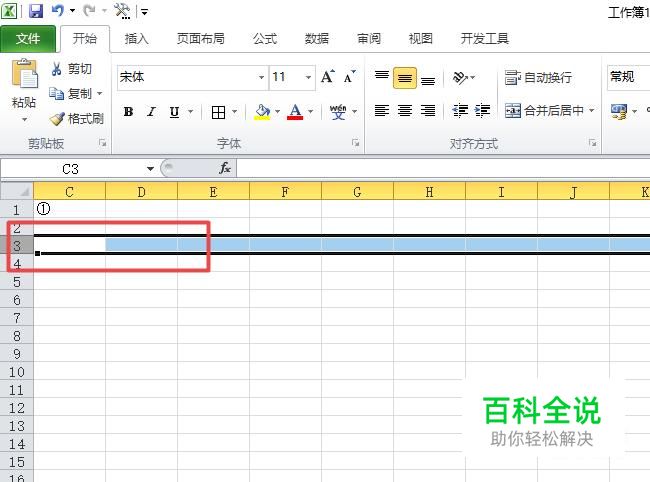Click the Redo arrow icon
The width and height of the screenshot is (650, 482).
[x=89, y=11]
